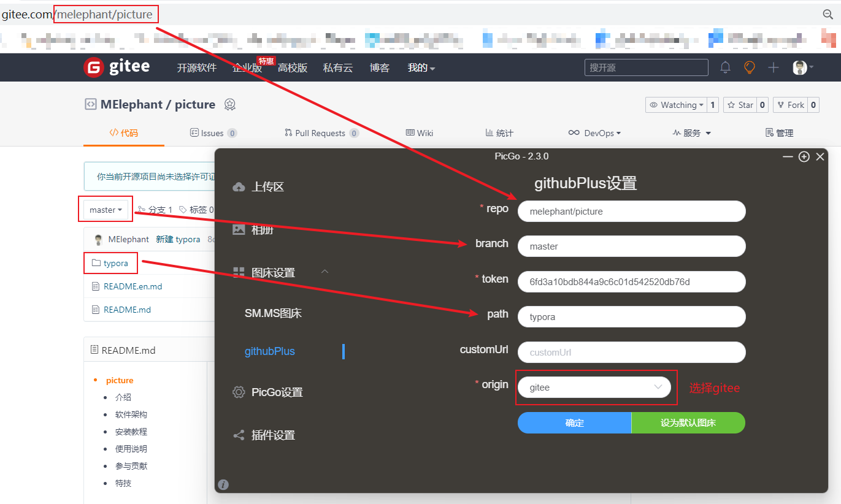This screenshot has width=841, height=504.
Task: Click the browser zoom magnifier icon
Action: pos(828,14)
